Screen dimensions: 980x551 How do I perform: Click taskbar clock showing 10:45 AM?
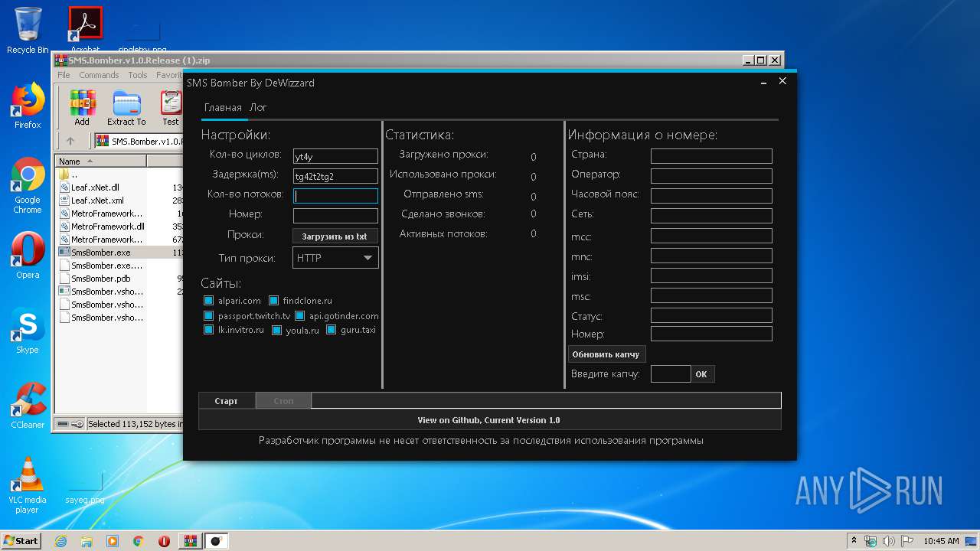[941, 541]
